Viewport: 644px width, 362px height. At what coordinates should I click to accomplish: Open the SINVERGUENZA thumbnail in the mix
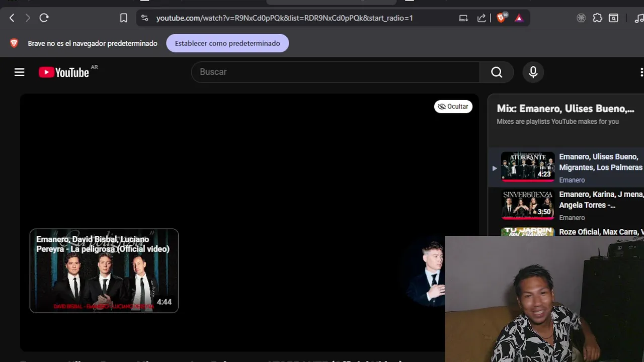point(528,204)
